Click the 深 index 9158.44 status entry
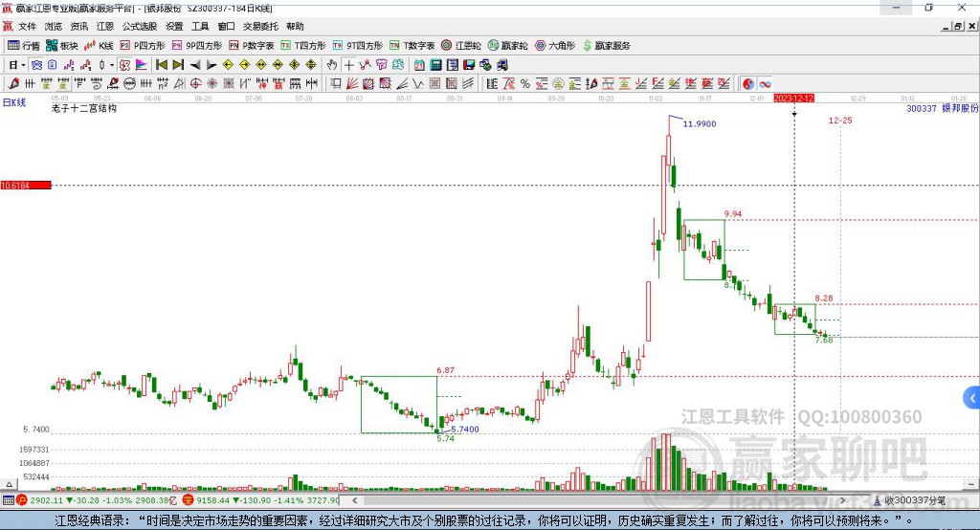Image resolution: width=980 pixels, height=530 pixels. point(261,500)
